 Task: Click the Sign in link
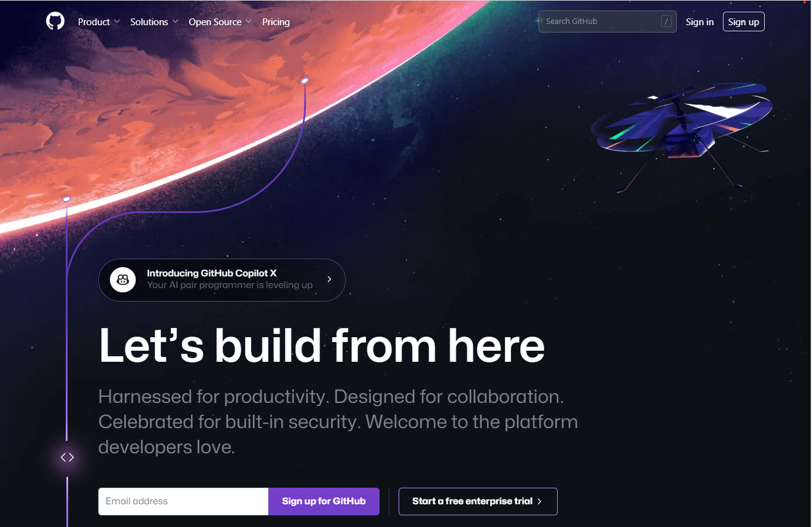(700, 21)
